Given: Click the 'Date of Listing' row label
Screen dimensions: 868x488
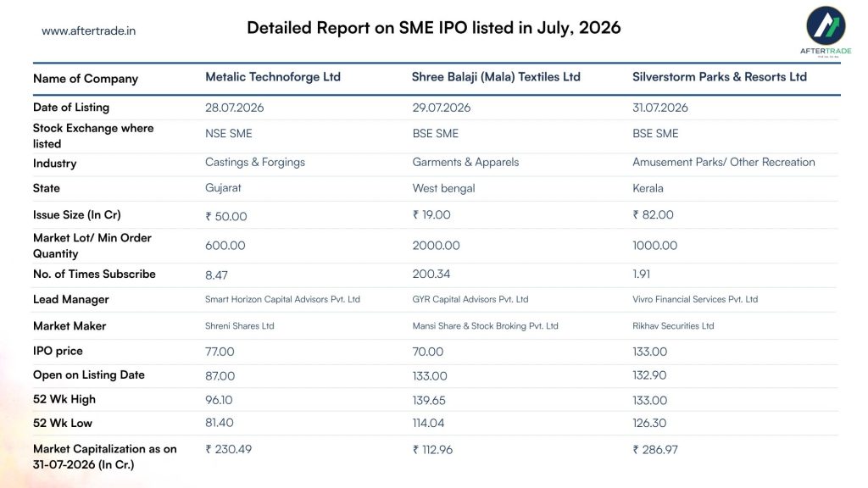Looking at the screenshot, I should 71,108.
